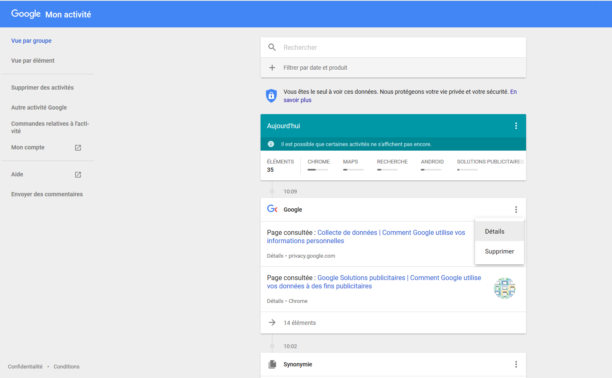Click Détails under privacy.google.com entry
Screen dimensions: 612x378
coord(275,256)
